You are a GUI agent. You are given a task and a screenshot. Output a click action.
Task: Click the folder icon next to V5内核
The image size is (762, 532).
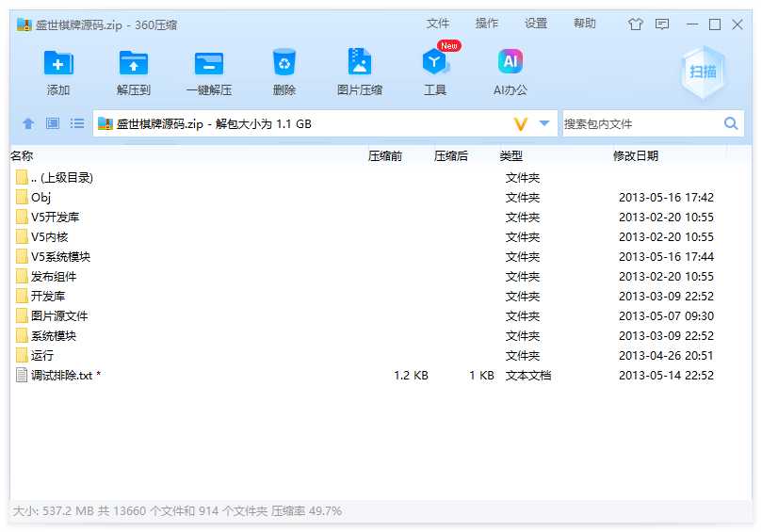22,236
